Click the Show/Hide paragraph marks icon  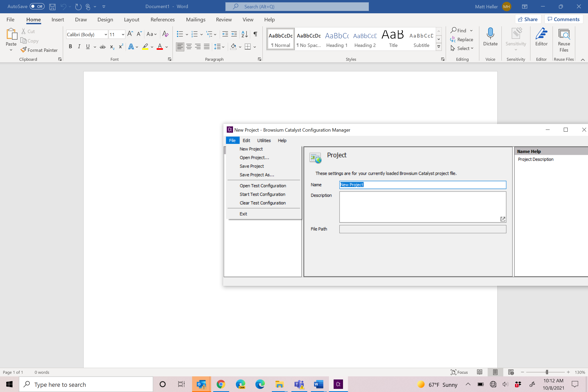click(x=255, y=34)
